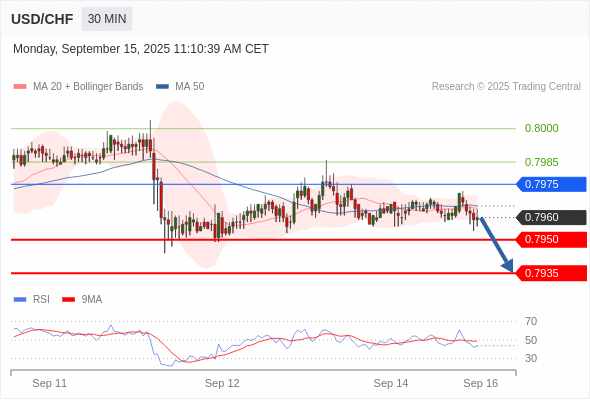Image resolution: width=590 pixels, height=400 pixels.
Task: Click the blue downward forecast arrow
Action: tap(496, 244)
